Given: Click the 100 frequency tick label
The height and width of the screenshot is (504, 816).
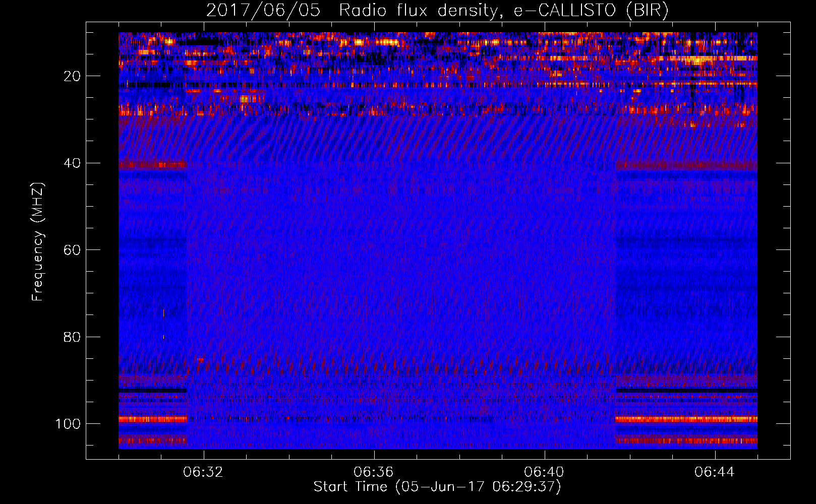Looking at the screenshot, I should 69,424.
